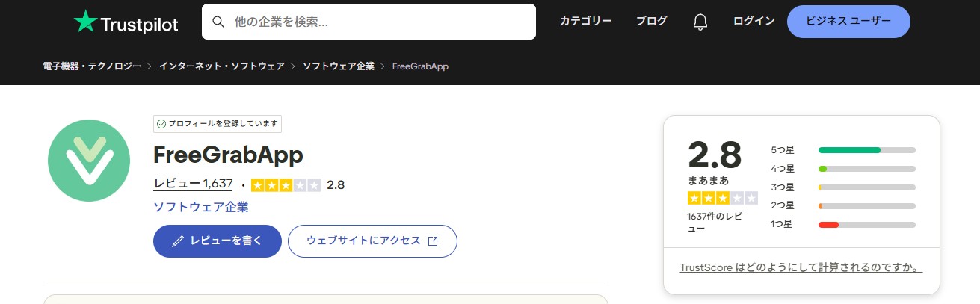Filter reviews by 1つ星 bar

click(866, 224)
